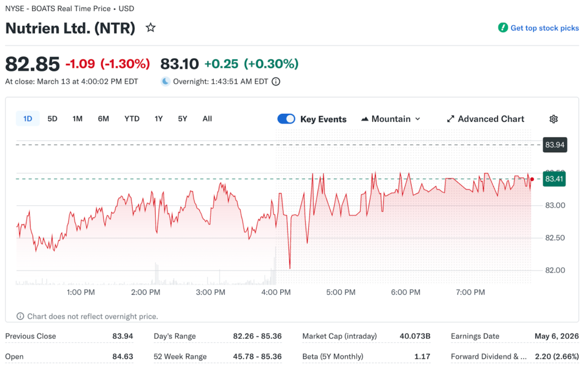Click the chart disclaimer info icon
The width and height of the screenshot is (588, 368).
21,316
